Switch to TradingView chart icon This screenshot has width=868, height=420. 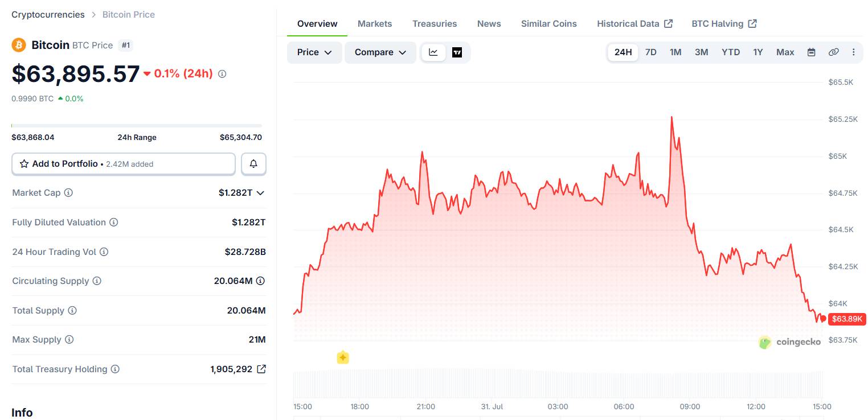tap(457, 52)
